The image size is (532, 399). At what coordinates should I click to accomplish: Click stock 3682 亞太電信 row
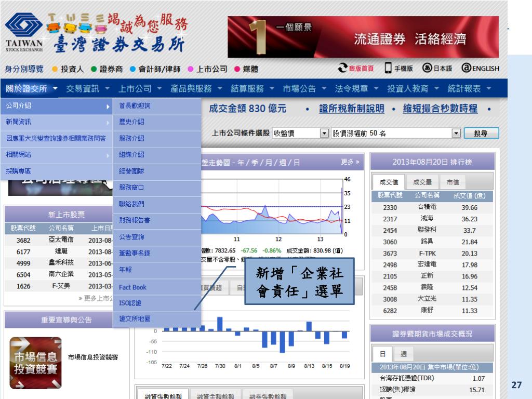click(58, 240)
